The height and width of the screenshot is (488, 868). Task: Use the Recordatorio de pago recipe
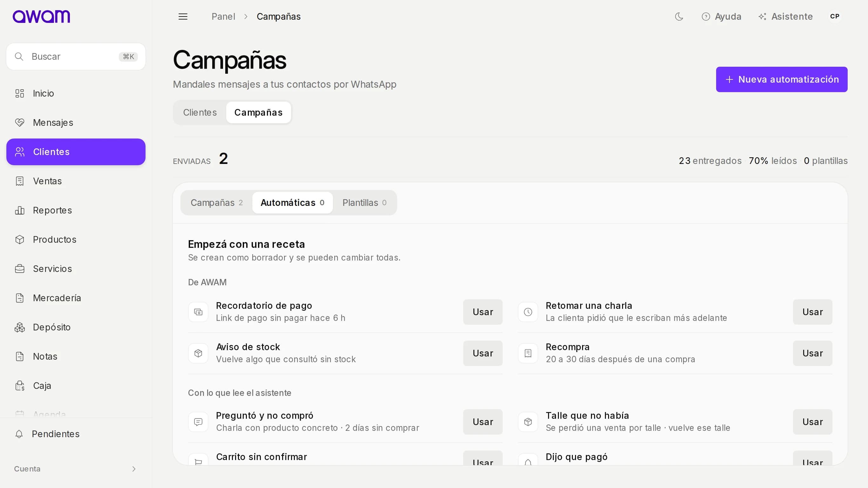click(483, 312)
